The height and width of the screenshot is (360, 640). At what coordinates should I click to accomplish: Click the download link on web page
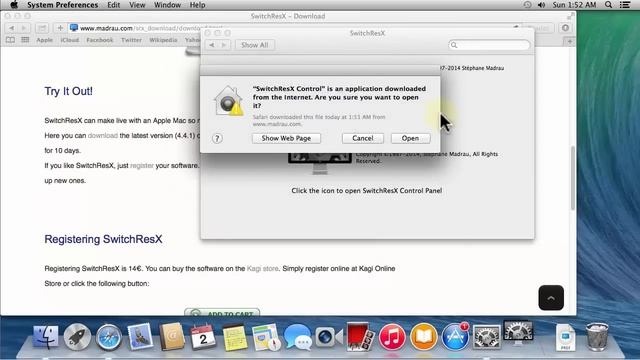point(103,136)
